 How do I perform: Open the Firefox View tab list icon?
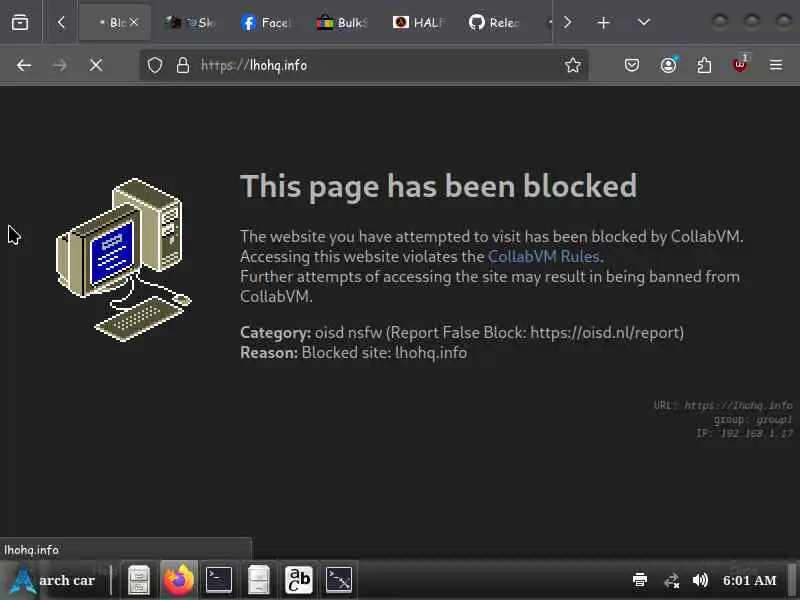pos(20,22)
